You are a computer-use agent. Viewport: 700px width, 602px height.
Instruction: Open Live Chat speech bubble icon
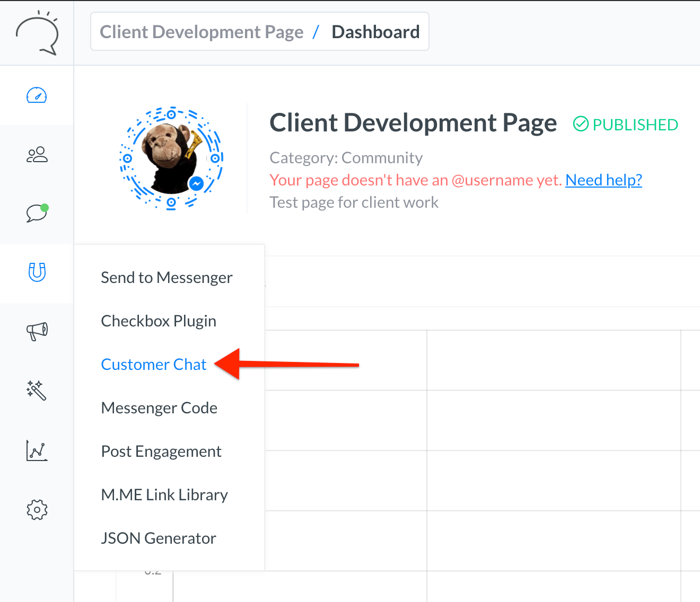37,213
